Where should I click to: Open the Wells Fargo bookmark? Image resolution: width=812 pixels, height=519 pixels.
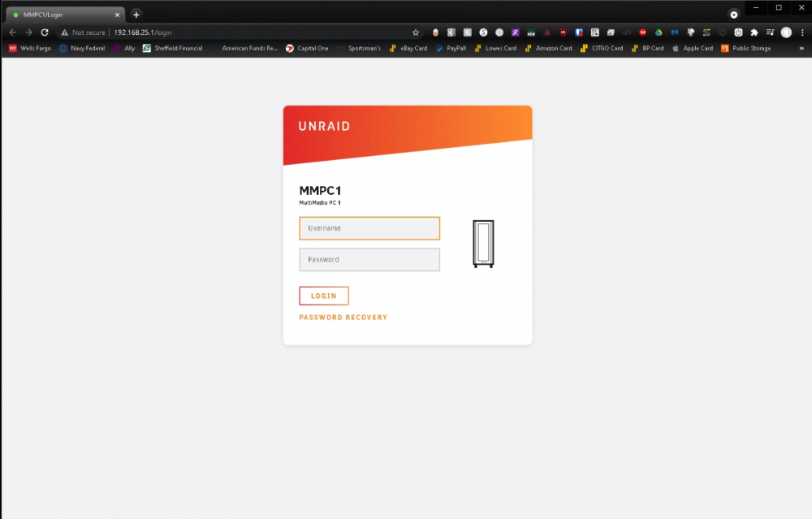click(x=30, y=48)
